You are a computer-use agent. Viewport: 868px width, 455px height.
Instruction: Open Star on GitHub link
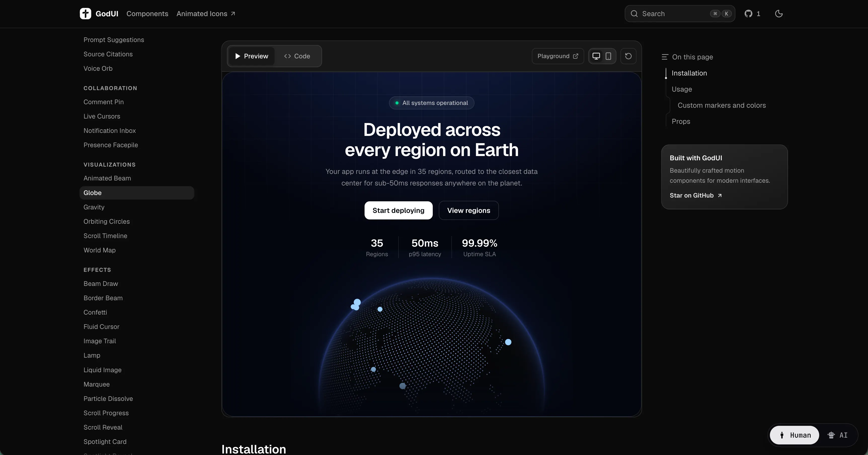click(x=695, y=196)
